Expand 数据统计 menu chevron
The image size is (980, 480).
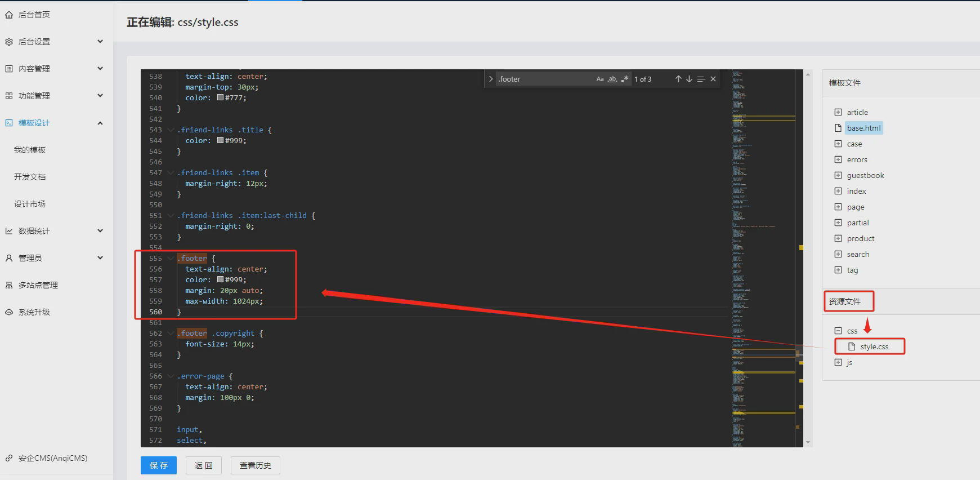click(x=100, y=230)
